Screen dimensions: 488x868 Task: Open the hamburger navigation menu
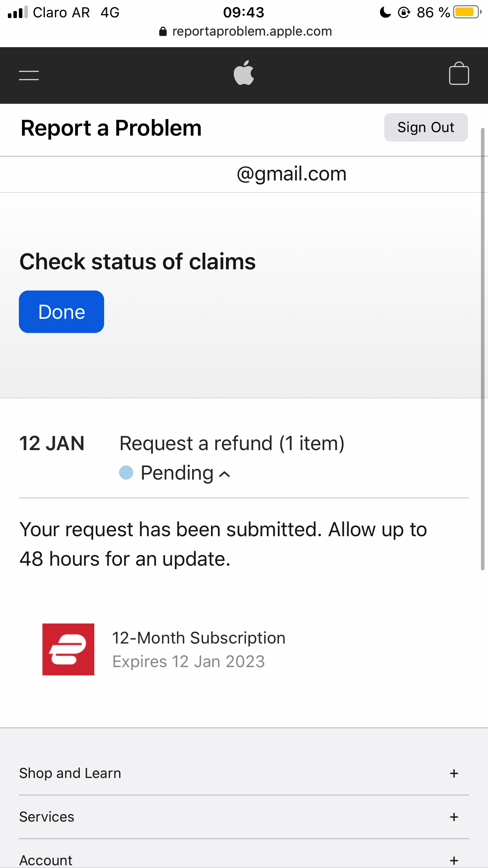29,75
